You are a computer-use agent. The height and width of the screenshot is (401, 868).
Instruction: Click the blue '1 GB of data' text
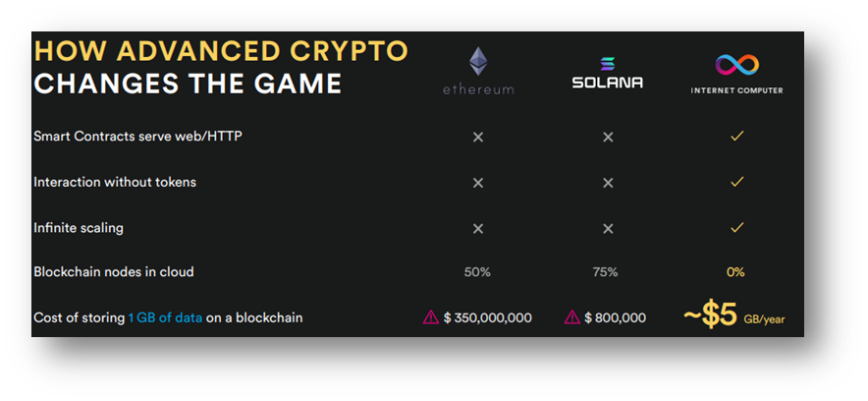pyautogui.click(x=165, y=317)
